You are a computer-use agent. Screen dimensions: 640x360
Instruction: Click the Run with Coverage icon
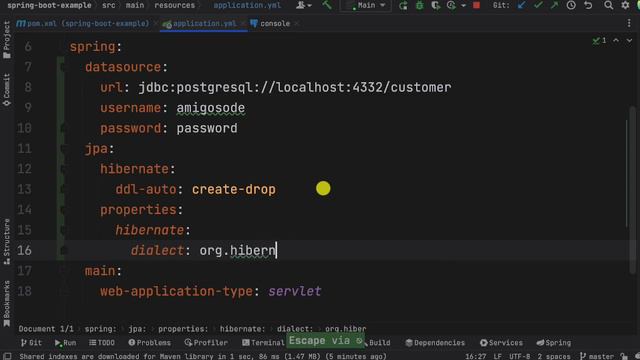point(436,5)
